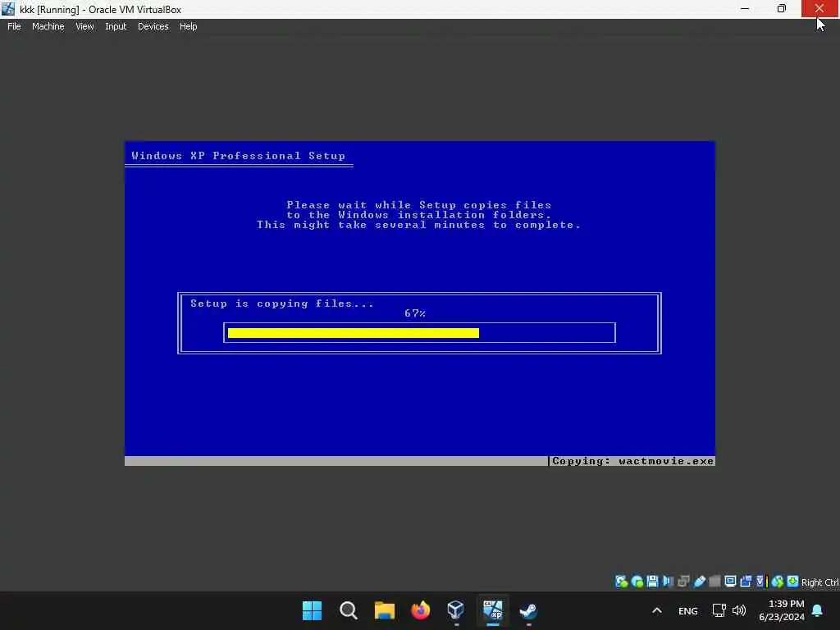Click the floppy disk status icon
840x630 pixels.
[652, 582]
